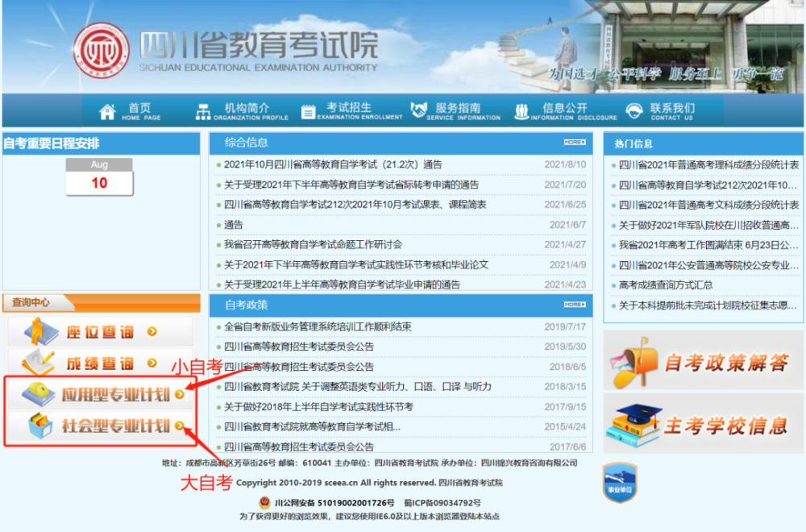The width and height of the screenshot is (806, 532).
Task: Open 关于调整英语类专业听力、口语 announcement
Action: click(x=357, y=387)
